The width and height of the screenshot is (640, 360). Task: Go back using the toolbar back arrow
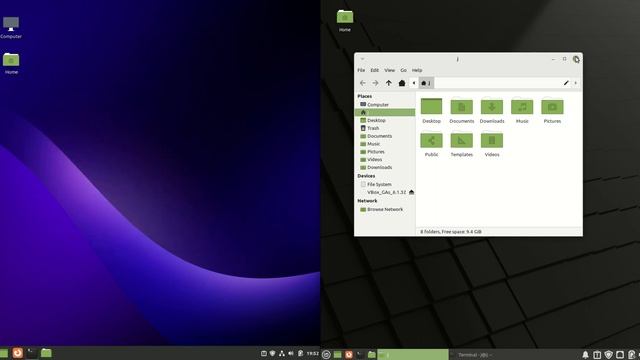tap(362, 83)
